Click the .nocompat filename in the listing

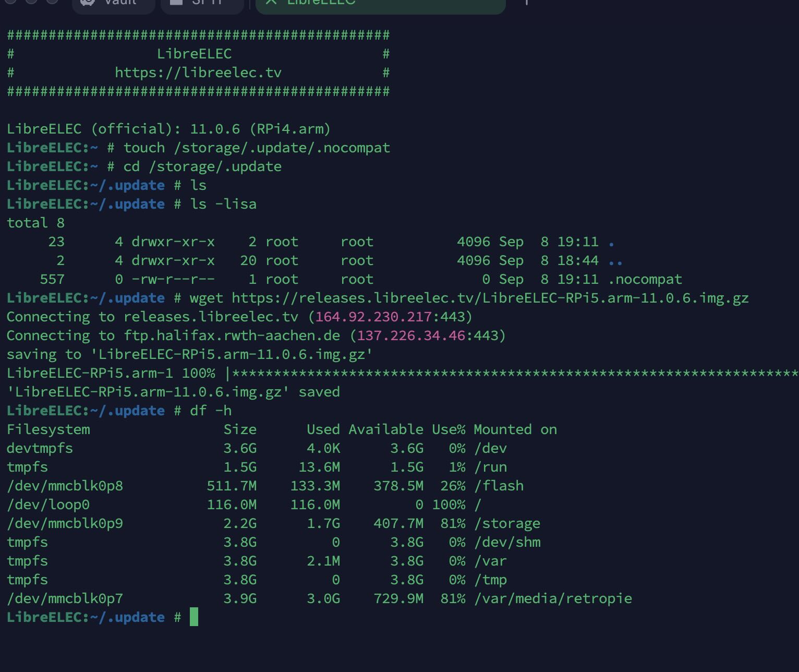[x=645, y=279]
